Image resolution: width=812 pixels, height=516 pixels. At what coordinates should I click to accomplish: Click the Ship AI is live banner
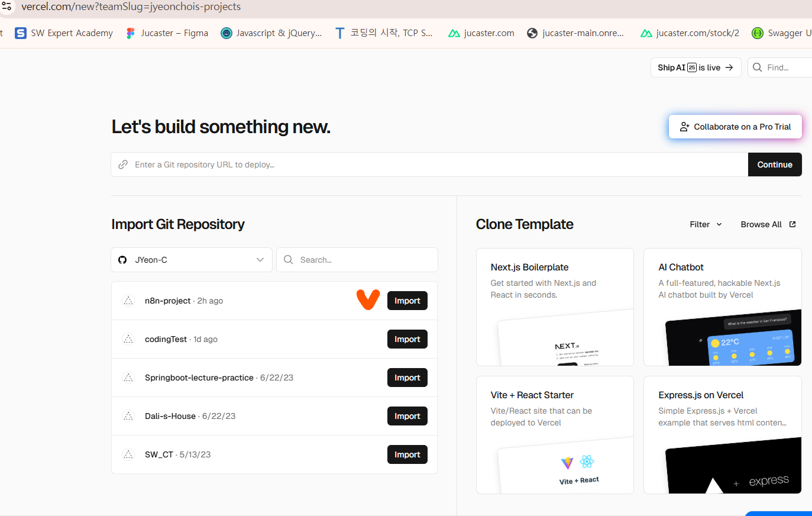[x=695, y=67]
